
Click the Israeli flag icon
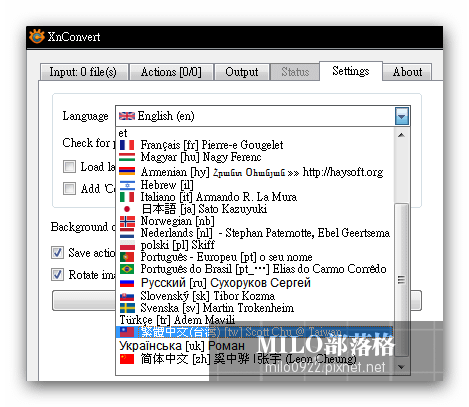click(127, 185)
